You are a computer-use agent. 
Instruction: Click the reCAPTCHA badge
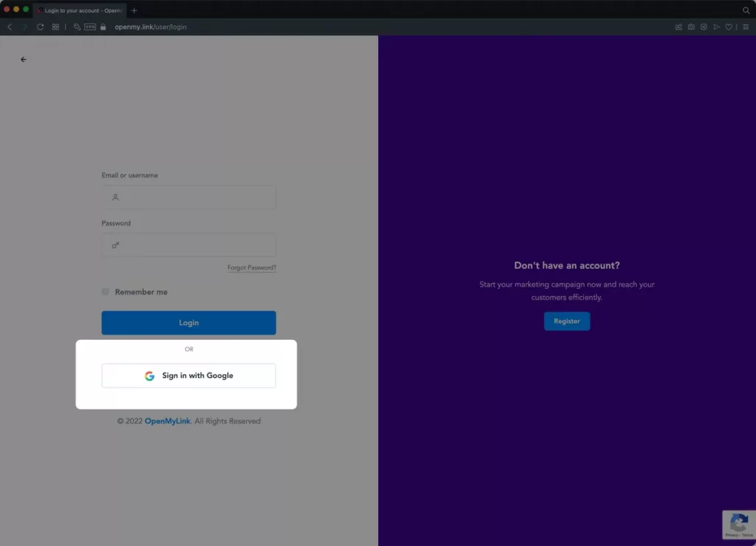pos(738,525)
